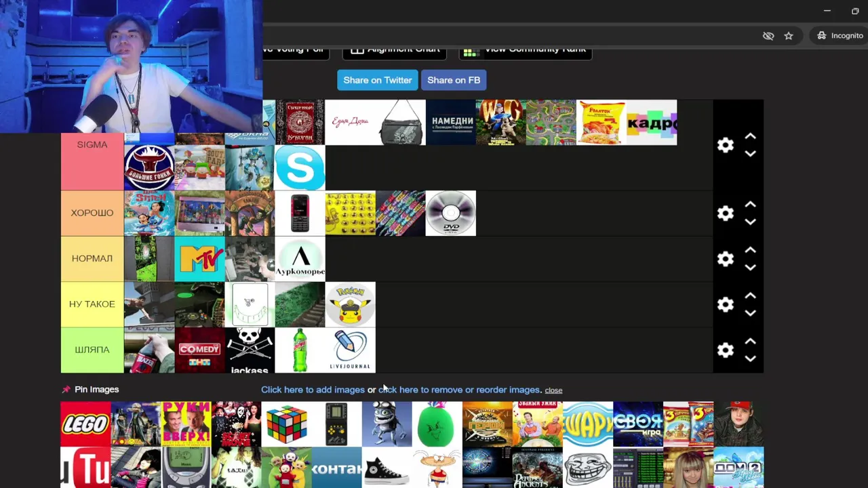This screenshot has height=488, width=868.
Task: Select the Jackass skull image
Action: coord(250,350)
